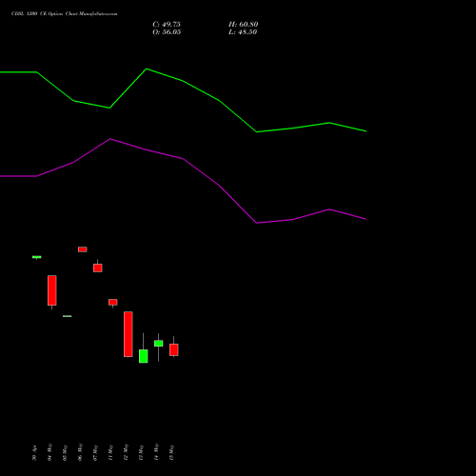Select the tall red 04 May candlestick
476x476 pixels.
pyautogui.click(x=52, y=290)
